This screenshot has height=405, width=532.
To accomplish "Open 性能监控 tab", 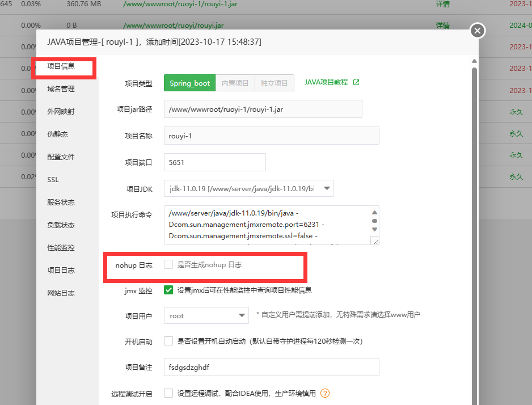I will [x=61, y=248].
